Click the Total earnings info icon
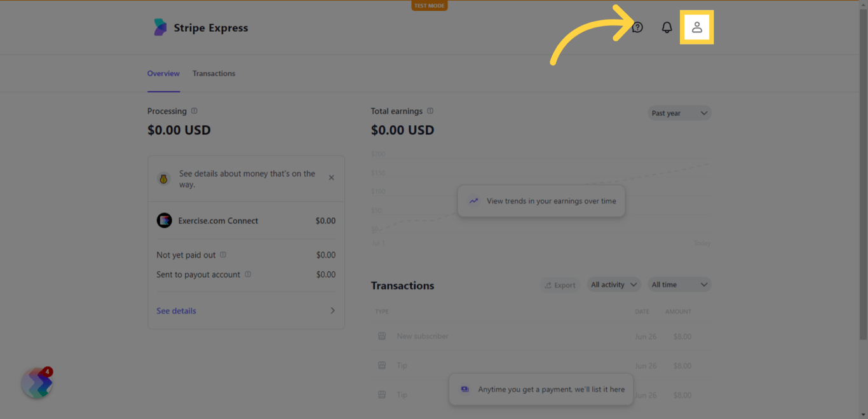 click(430, 111)
